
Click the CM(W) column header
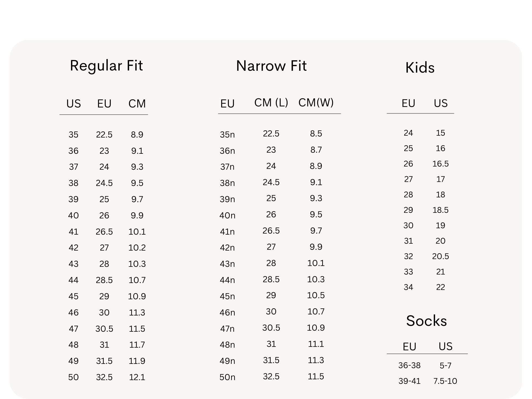tap(316, 103)
